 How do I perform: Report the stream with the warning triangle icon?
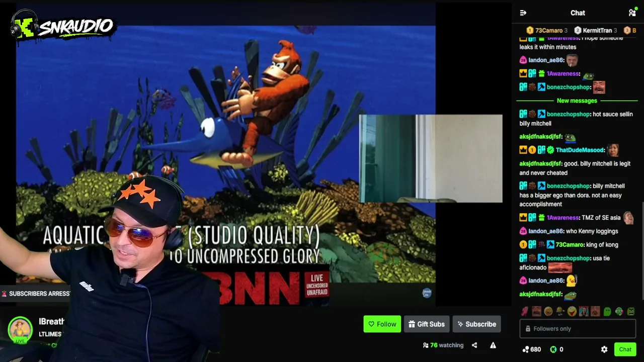click(x=493, y=345)
